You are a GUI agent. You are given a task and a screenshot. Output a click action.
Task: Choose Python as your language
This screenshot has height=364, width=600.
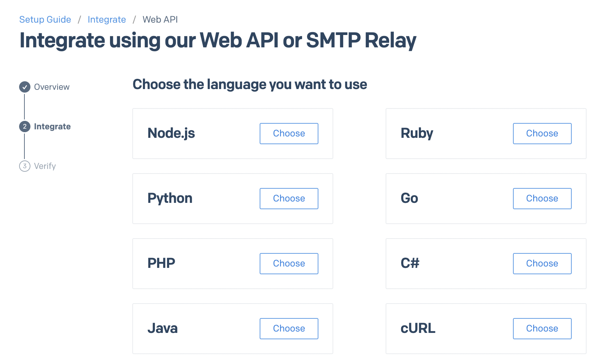[289, 198]
